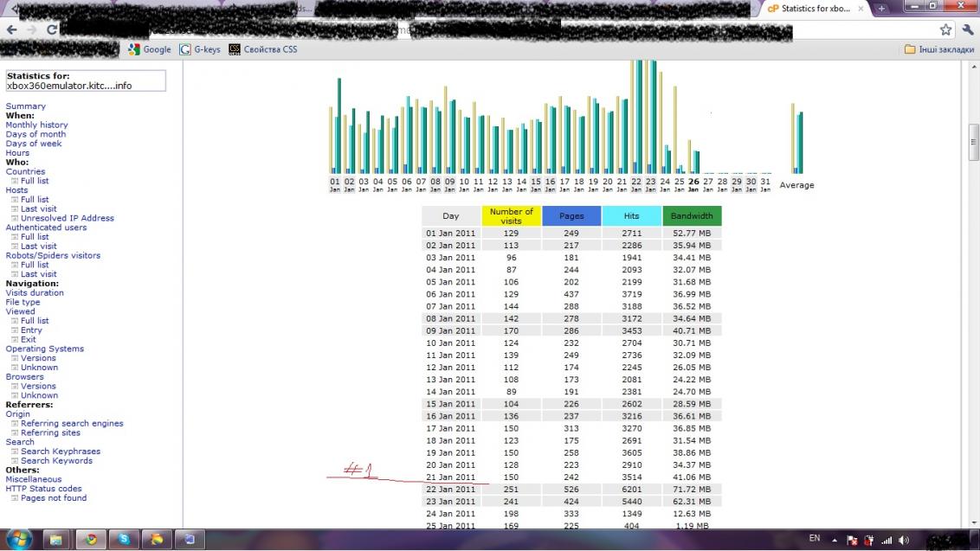The image size is (980, 551).
Task: Open Referring sites list
Action: tap(50, 432)
